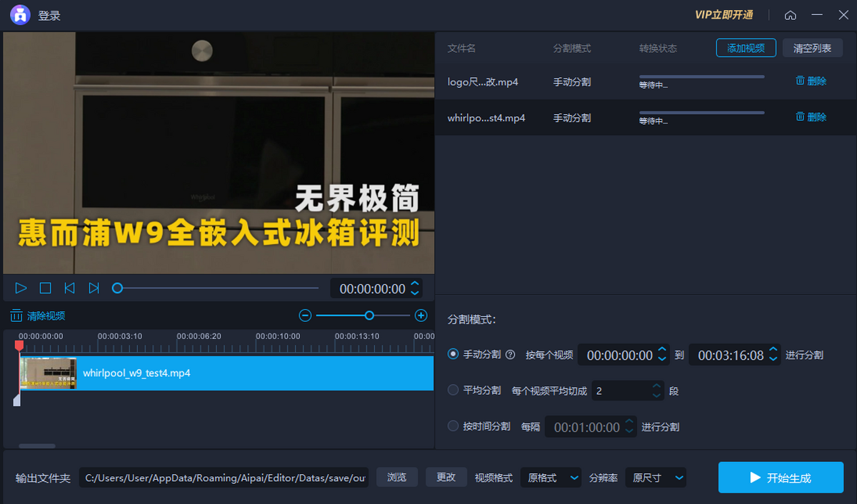Image resolution: width=857 pixels, height=504 pixels.
Task: Select 手动分割 radio button
Action: (x=453, y=354)
